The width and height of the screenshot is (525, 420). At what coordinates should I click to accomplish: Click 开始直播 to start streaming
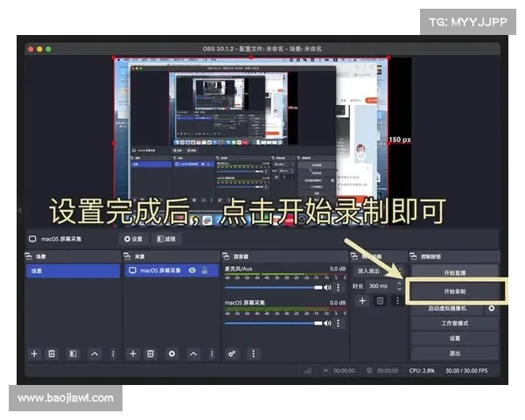coord(455,273)
